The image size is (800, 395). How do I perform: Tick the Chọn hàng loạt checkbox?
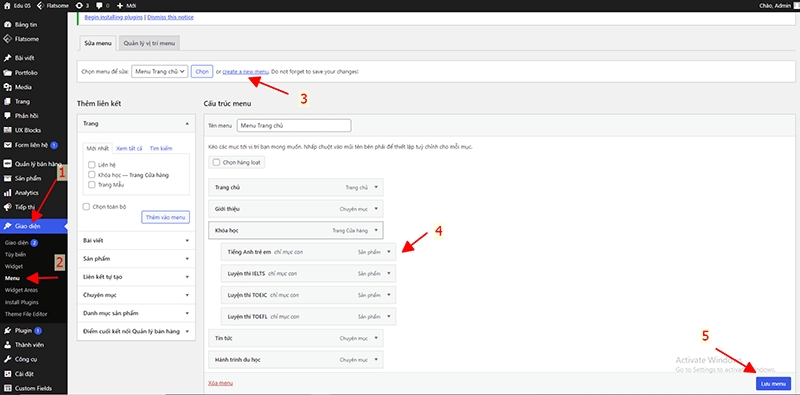[x=216, y=162]
